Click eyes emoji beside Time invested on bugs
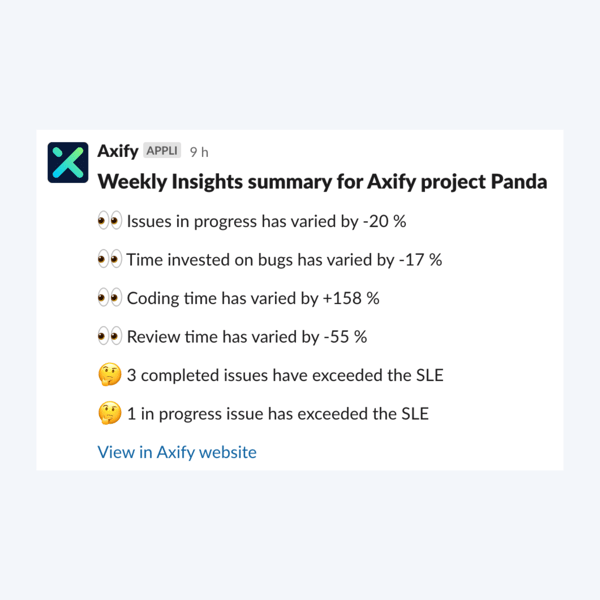 [x=110, y=259]
